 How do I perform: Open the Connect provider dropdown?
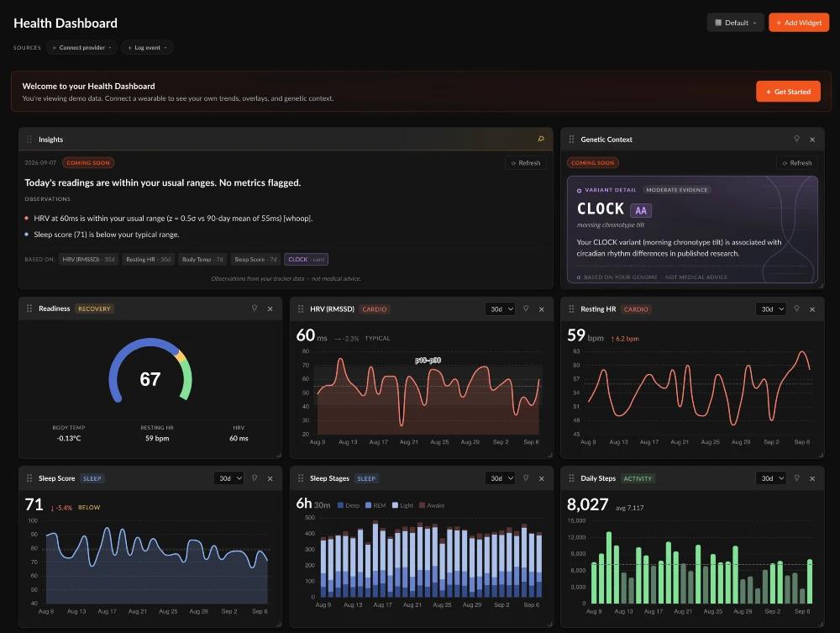pos(82,48)
